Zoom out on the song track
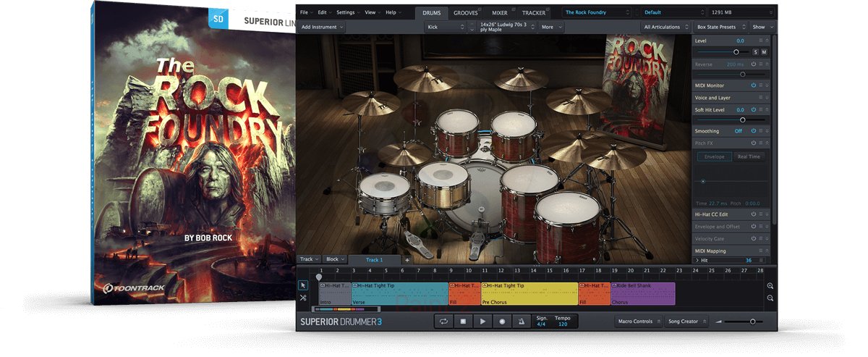The width and height of the screenshot is (868, 357). click(770, 298)
